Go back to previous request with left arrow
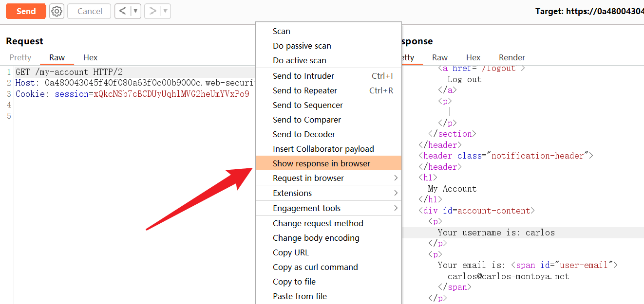The width and height of the screenshot is (644, 304). (123, 11)
